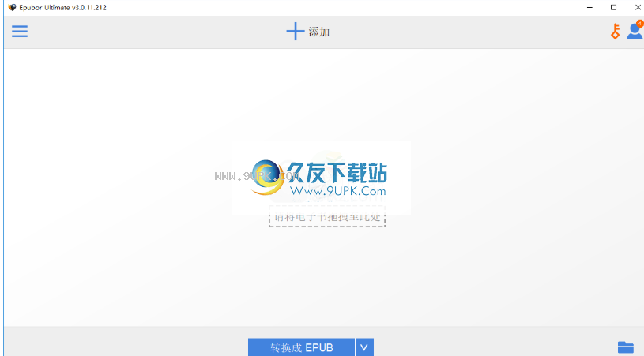Click the blue plus add icon
This screenshot has width=644, height=356.
point(295,31)
